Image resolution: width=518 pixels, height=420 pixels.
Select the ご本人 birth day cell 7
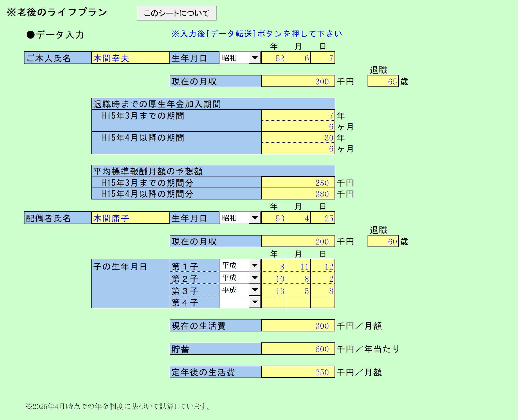pyautogui.click(x=323, y=58)
